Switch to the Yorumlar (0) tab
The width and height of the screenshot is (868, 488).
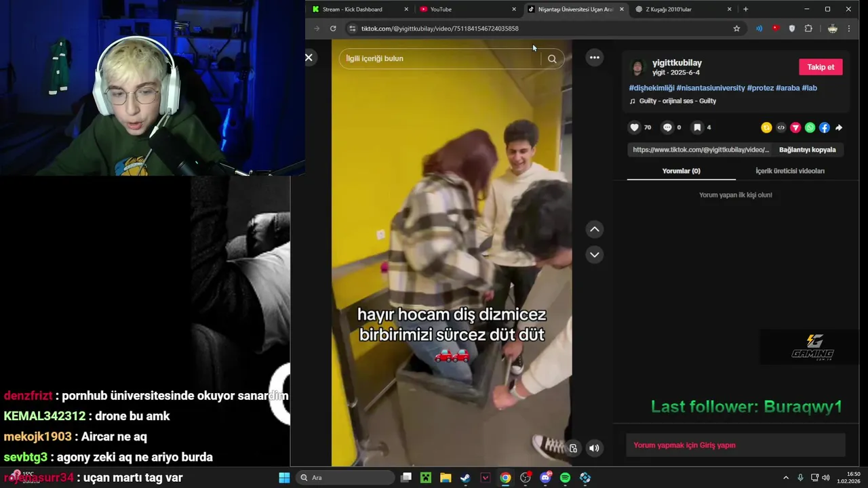(681, 171)
